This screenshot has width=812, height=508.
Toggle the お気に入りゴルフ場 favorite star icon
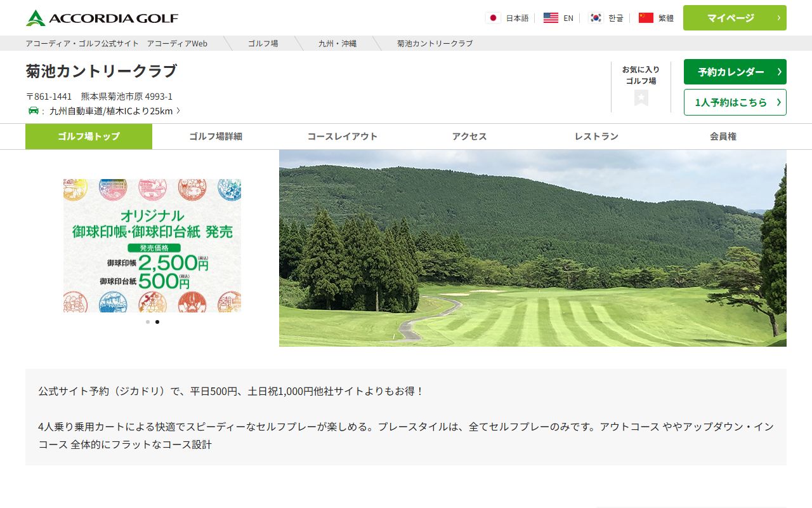(x=641, y=98)
